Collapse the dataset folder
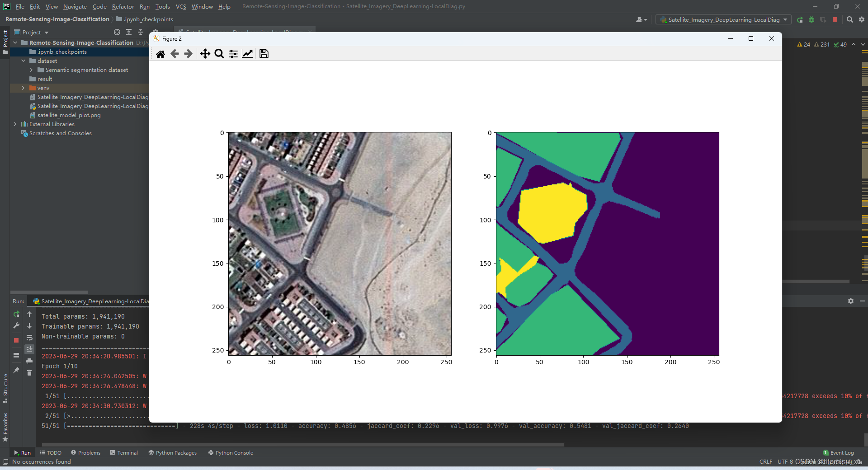Image resolution: width=868 pixels, height=470 pixels. click(x=24, y=61)
